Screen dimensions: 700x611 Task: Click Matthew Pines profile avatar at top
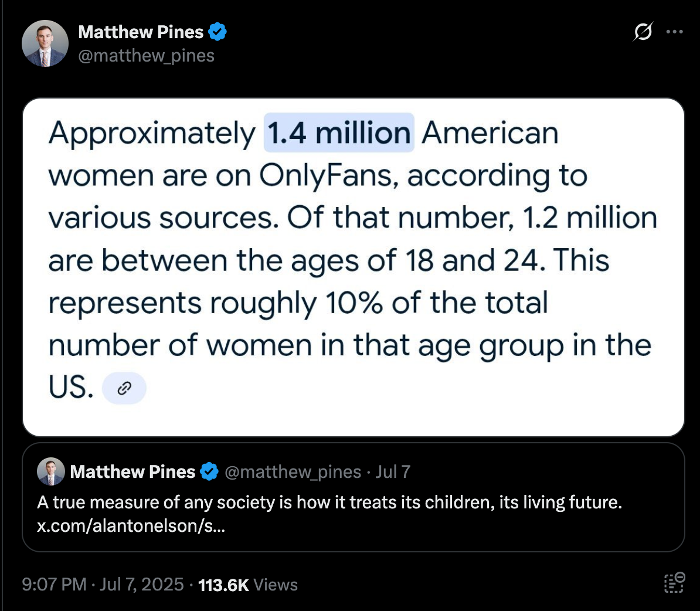tap(45, 43)
